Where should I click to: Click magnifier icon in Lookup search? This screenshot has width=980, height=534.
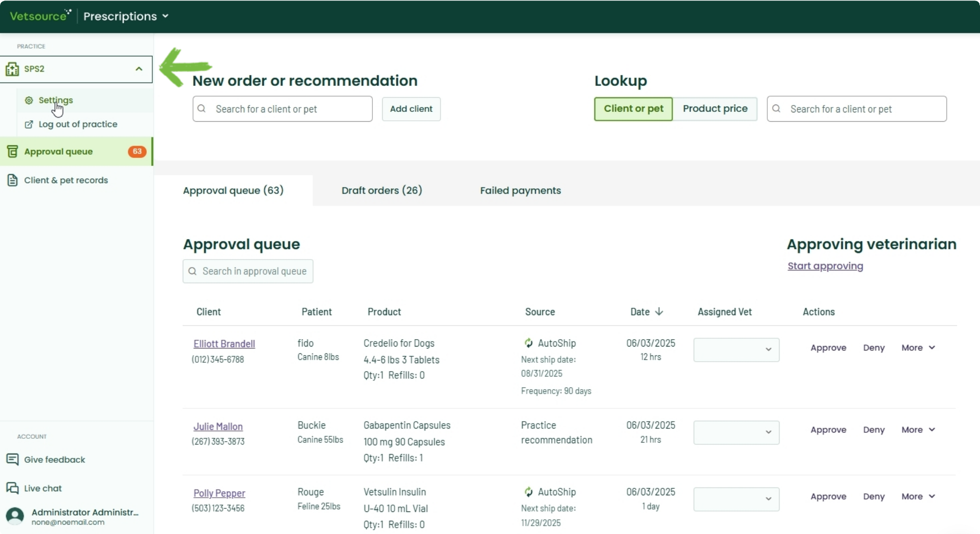(x=776, y=108)
